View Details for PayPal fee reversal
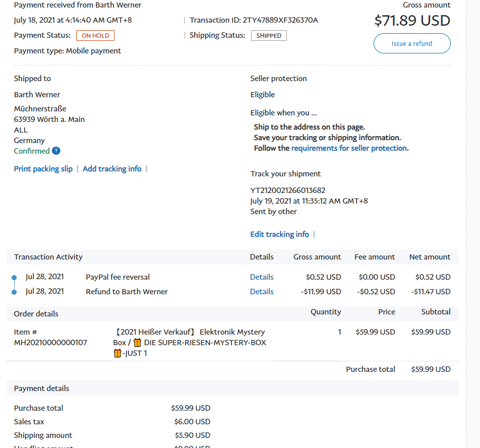The image size is (480, 448). coord(262,277)
